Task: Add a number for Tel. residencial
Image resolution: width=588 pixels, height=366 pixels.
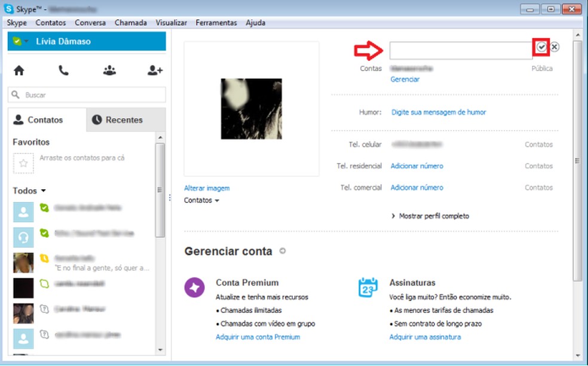Action: click(x=416, y=166)
